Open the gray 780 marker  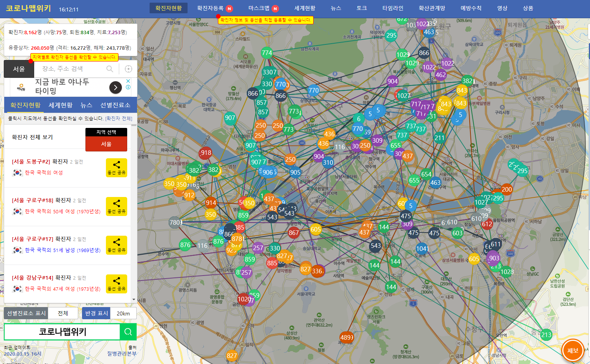coord(175,222)
